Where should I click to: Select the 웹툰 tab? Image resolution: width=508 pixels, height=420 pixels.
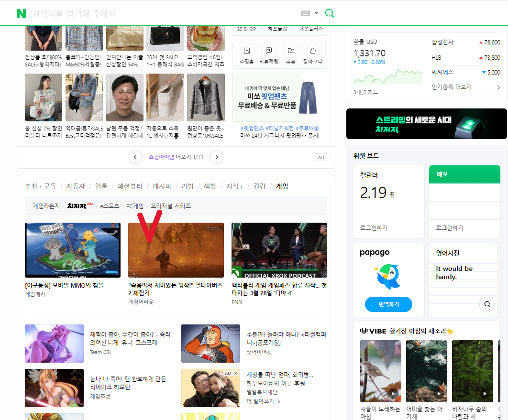click(101, 186)
